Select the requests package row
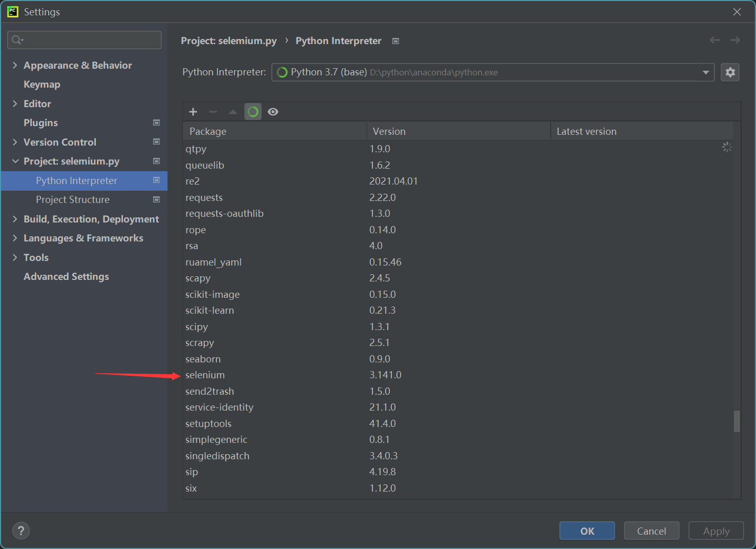 pos(458,197)
